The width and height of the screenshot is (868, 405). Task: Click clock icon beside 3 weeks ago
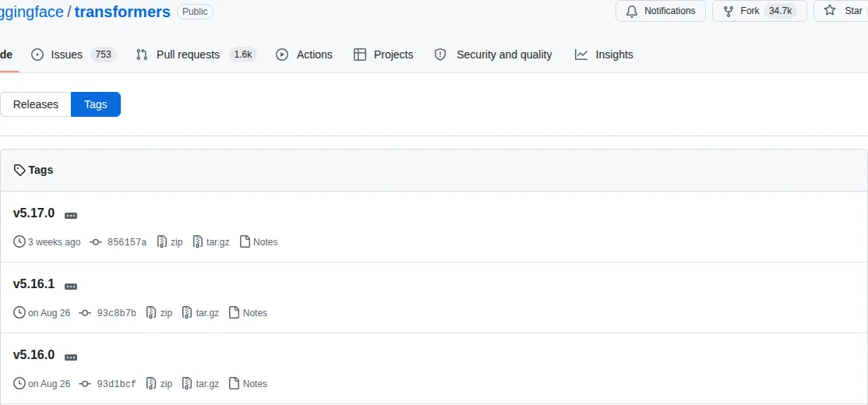(x=19, y=241)
